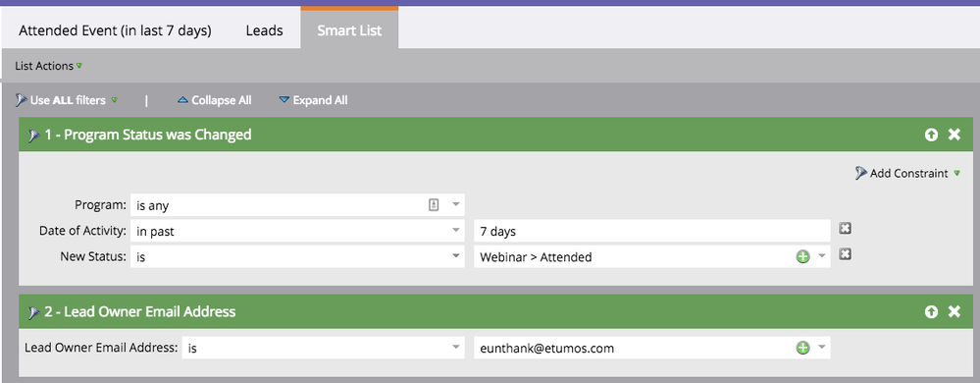The width and height of the screenshot is (980, 383).
Task: Move filter 2 Lead Owner Email Address up
Action: click(931, 311)
